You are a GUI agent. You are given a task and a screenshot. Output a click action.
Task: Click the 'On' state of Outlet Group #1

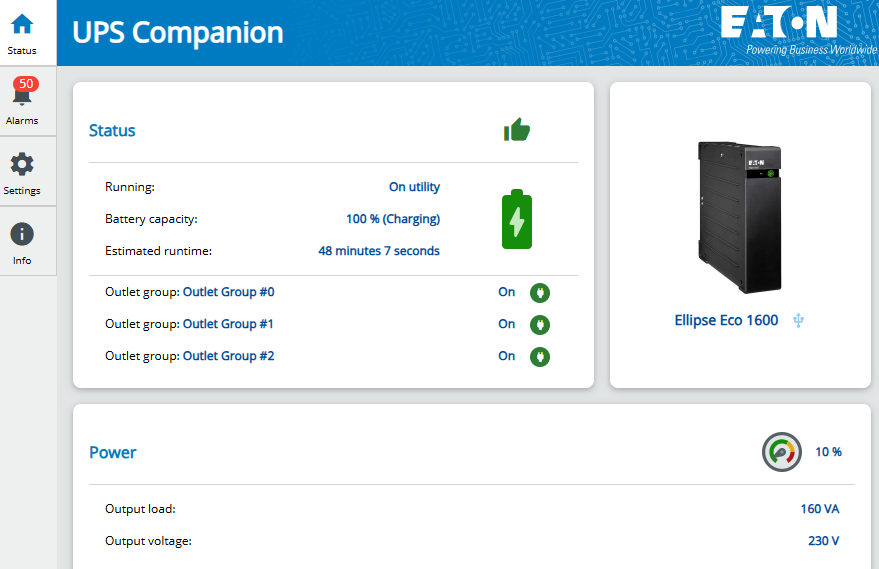pos(507,324)
